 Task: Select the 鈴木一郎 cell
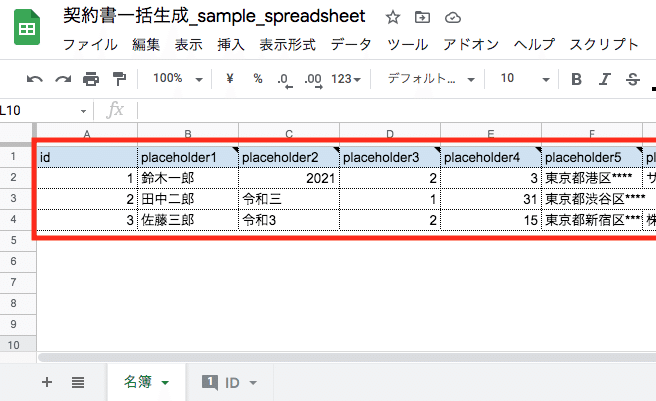click(x=188, y=178)
